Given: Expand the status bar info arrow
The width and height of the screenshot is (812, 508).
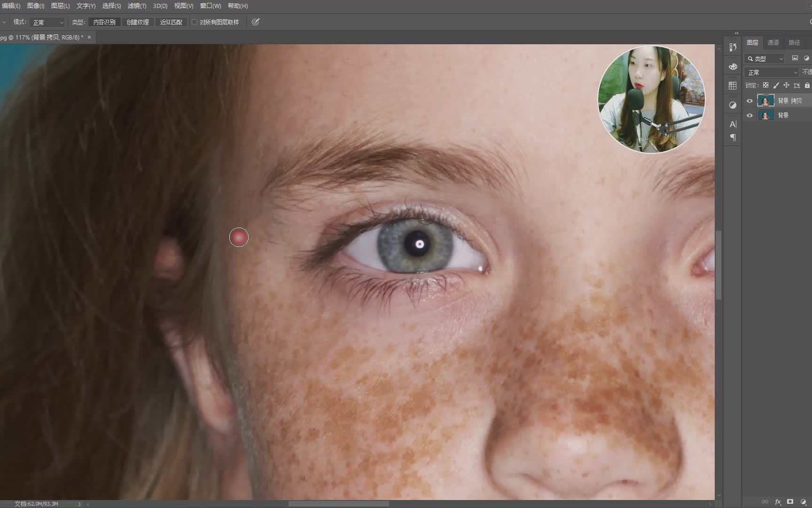Looking at the screenshot, I should [79, 504].
